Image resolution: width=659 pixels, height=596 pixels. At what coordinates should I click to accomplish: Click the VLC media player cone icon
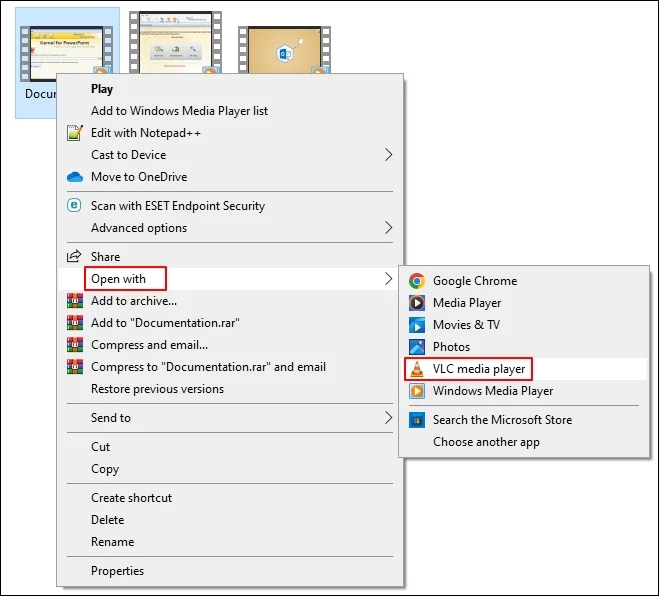pos(417,369)
